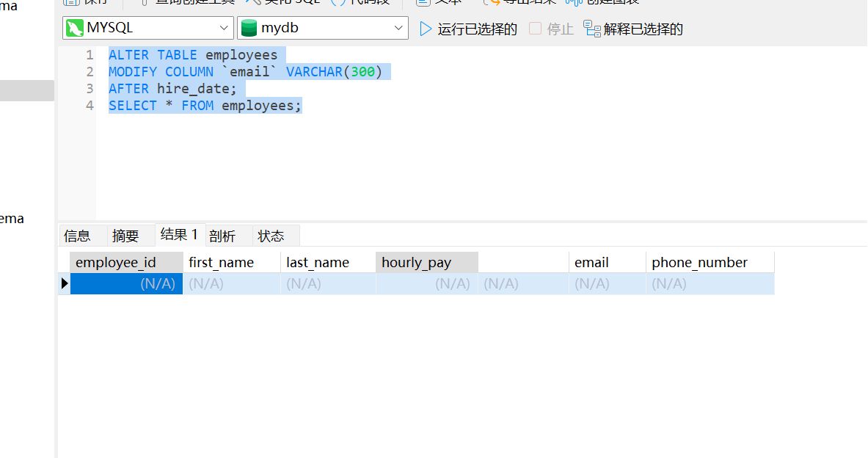Expand the mydb database dropdown
This screenshot has height=458, width=868.
tap(398, 29)
